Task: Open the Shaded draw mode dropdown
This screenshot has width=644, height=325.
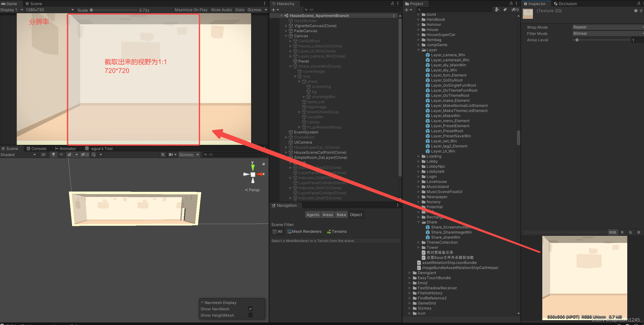Action: pos(18,155)
